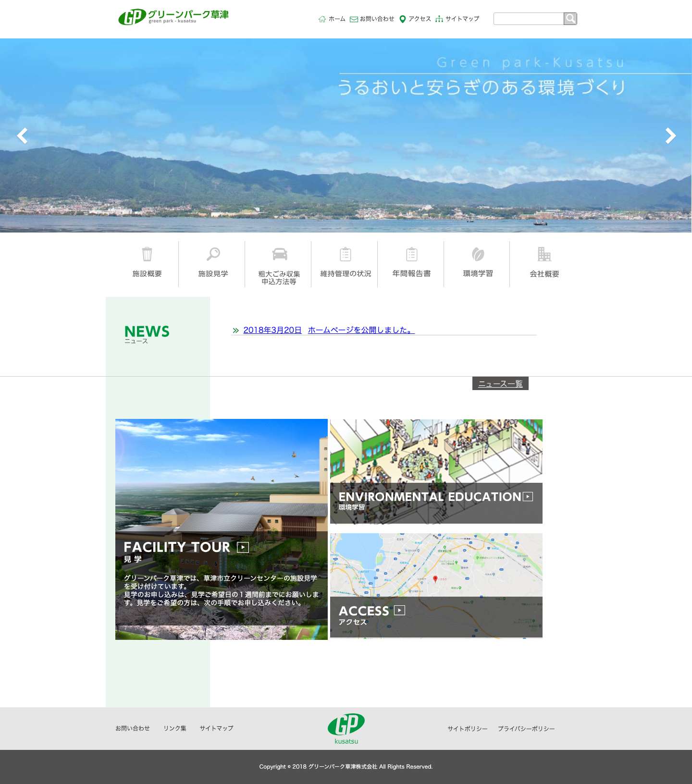Click the clipboard icon for 年間報告書
Viewport: 692px width, 784px height.
(412, 254)
